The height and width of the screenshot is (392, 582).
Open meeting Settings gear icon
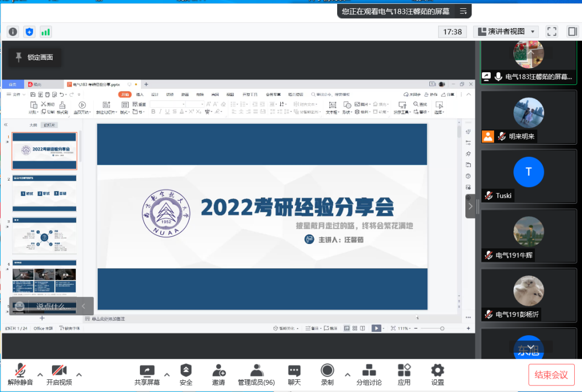(x=438, y=370)
